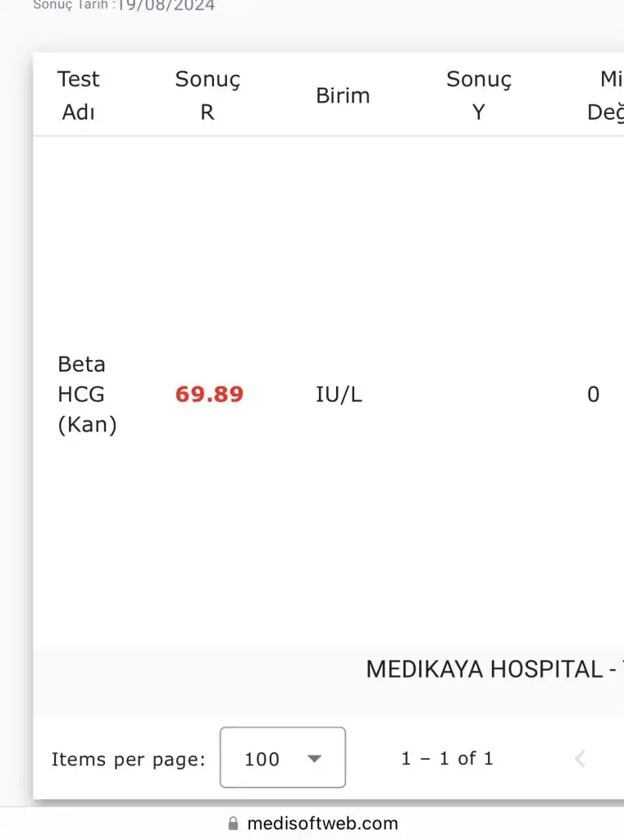Click the "Items per page:" label
Screen dimensions: 624x840
click(x=128, y=760)
